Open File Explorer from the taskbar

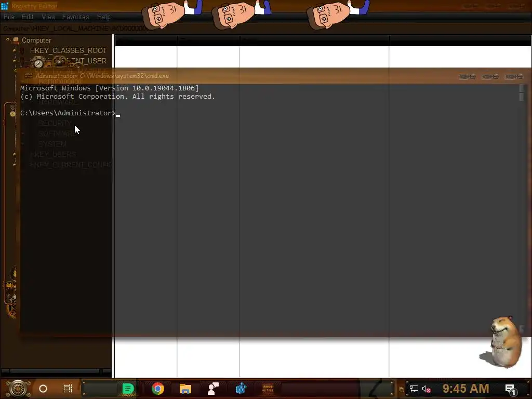click(x=185, y=389)
